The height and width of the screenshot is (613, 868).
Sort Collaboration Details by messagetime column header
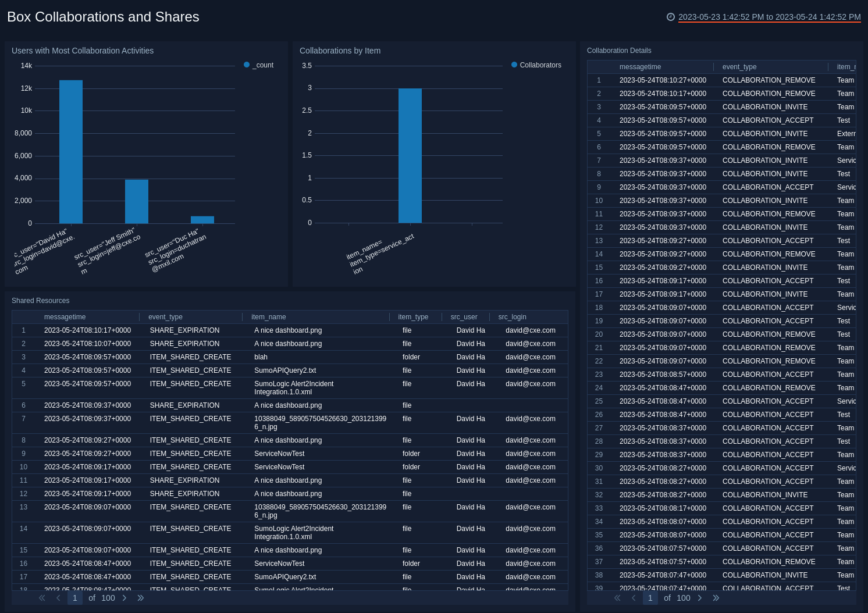pyautogui.click(x=640, y=67)
